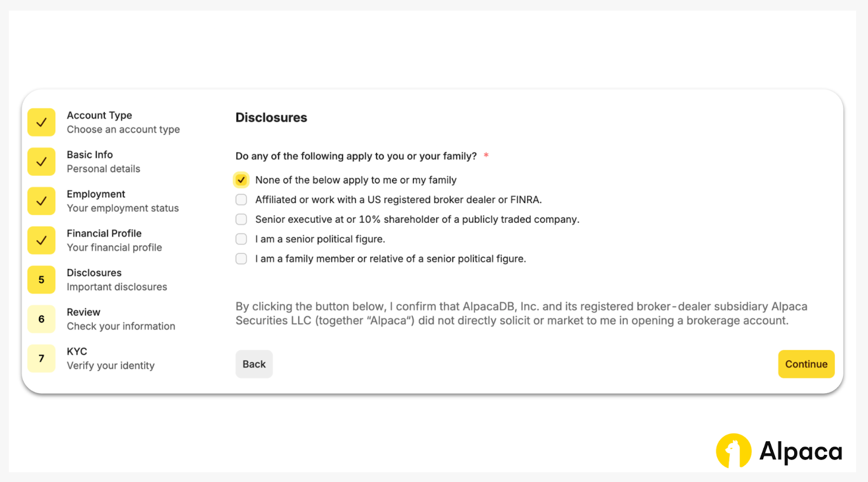Select family member of senior political figure checkbox

pyautogui.click(x=241, y=259)
